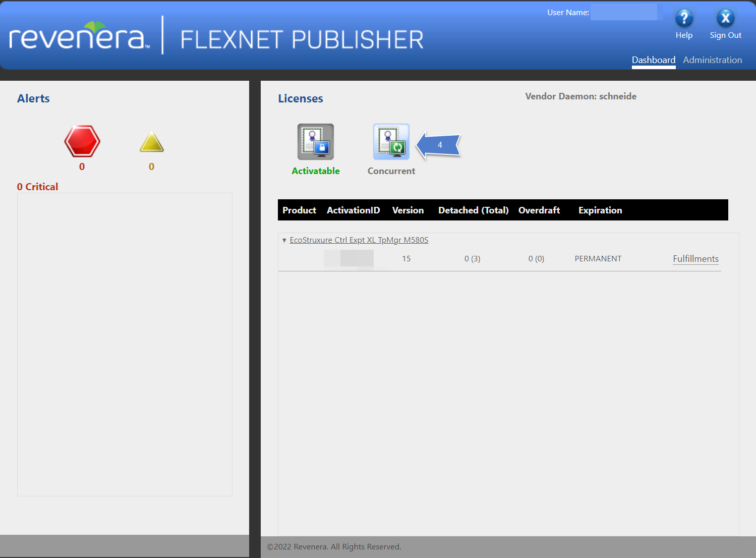Click the Sign Out X icon

(725, 19)
